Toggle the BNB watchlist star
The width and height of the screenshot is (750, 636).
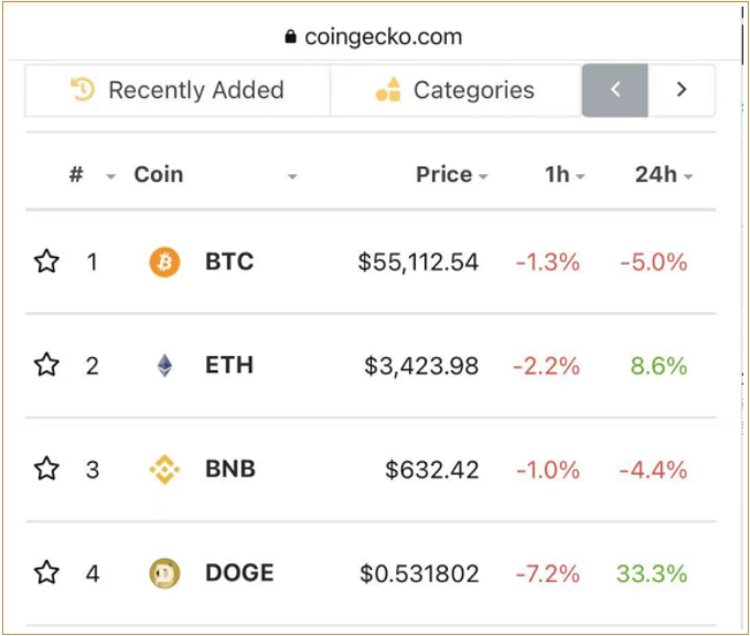coord(46,469)
